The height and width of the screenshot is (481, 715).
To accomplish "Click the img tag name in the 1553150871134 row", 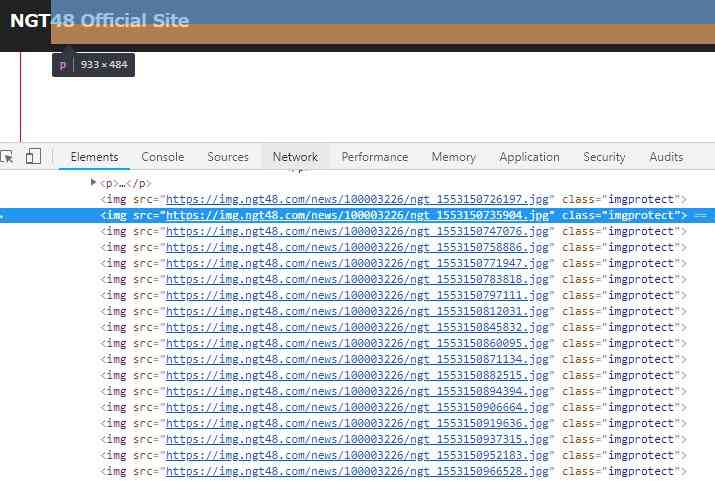I will tap(116, 359).
